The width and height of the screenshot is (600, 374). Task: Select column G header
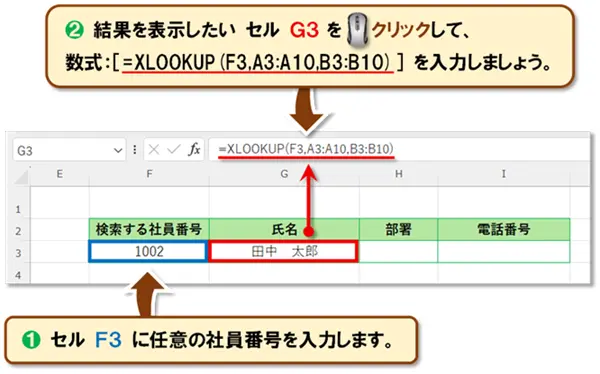point(284,174)
